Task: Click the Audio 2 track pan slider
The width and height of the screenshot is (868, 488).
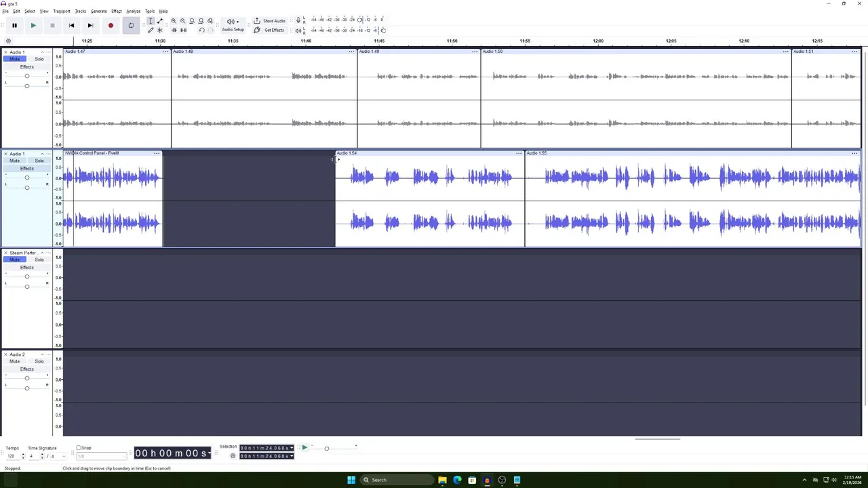Action: pyautogui.click(x=27, y=388)
